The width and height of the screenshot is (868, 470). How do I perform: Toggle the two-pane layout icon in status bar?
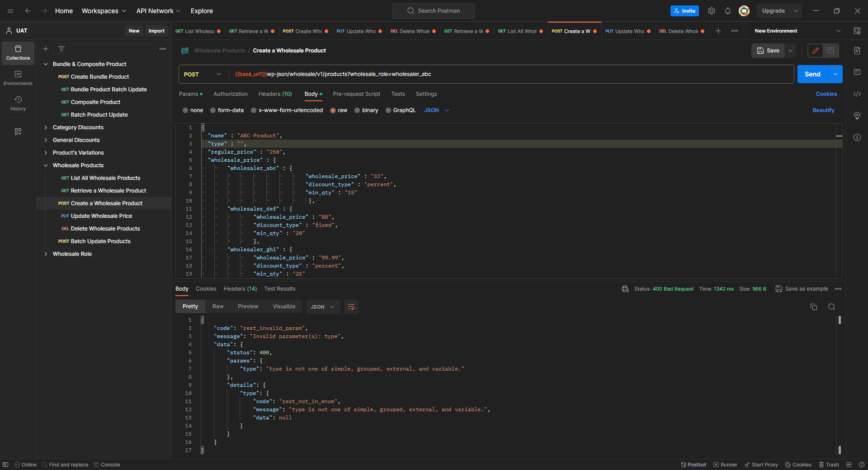[849, 465]
